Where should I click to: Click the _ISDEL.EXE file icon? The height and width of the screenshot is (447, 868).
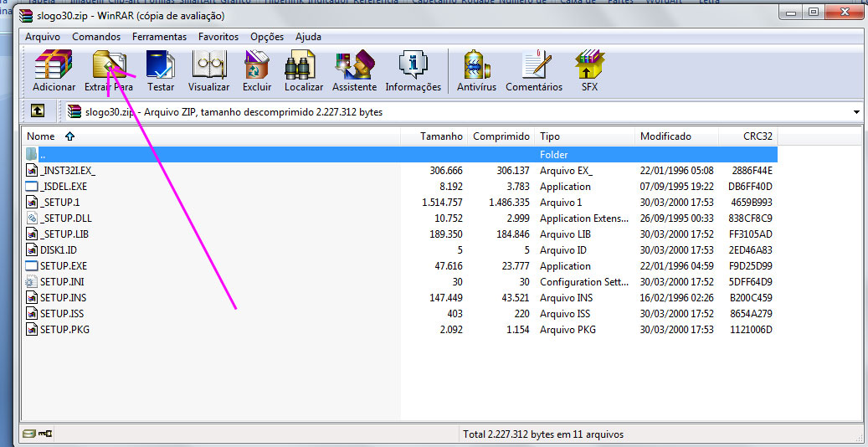click(32, 187)
